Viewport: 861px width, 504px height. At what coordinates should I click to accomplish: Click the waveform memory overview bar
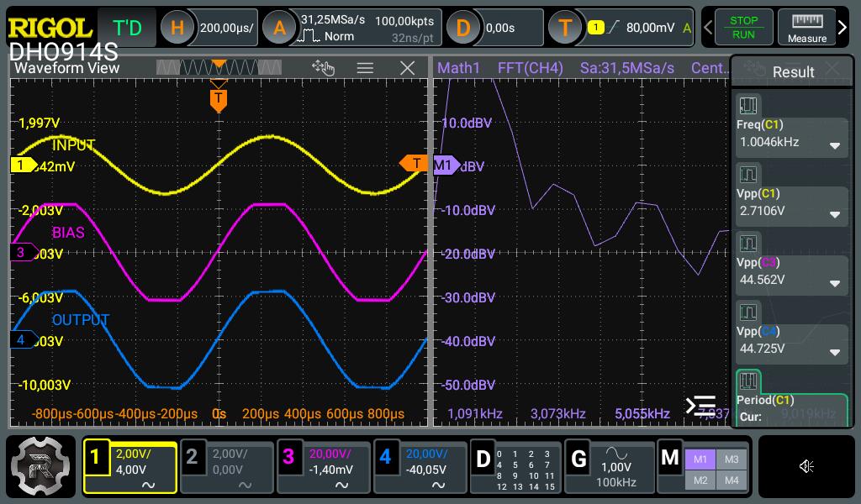click(x=219, y=67)
